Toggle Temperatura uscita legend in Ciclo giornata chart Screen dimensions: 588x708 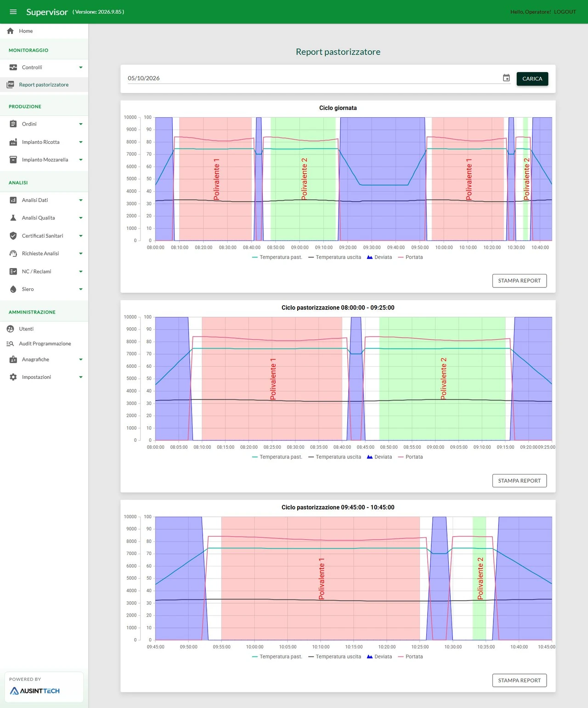tap(335, 257)
